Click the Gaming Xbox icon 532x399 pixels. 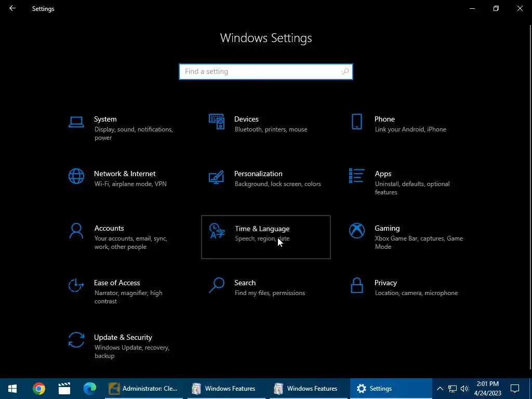click(356, 231)
